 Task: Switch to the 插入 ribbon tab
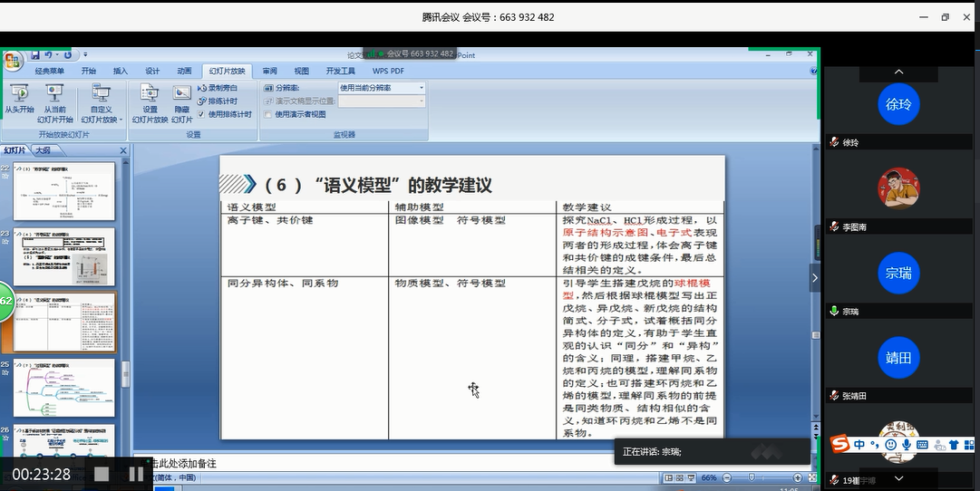coord(120,71)
